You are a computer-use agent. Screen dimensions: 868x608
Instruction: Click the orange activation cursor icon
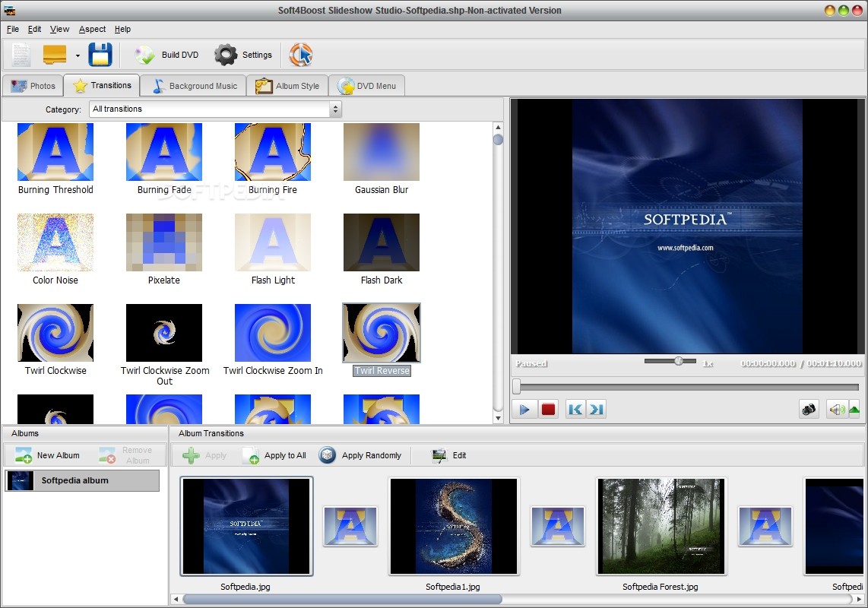pos(300,55)
